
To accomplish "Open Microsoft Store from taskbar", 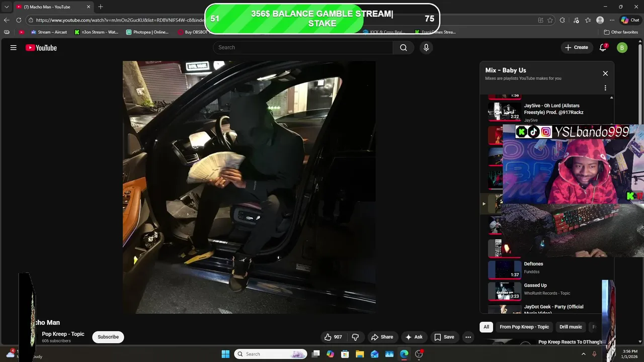I will pos(345,354).
